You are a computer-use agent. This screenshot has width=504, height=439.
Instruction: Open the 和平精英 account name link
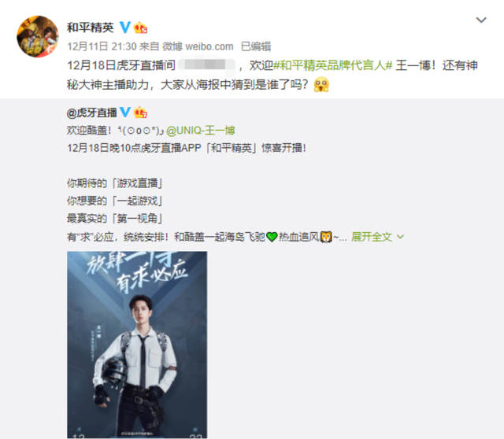[x=91, y=28]
